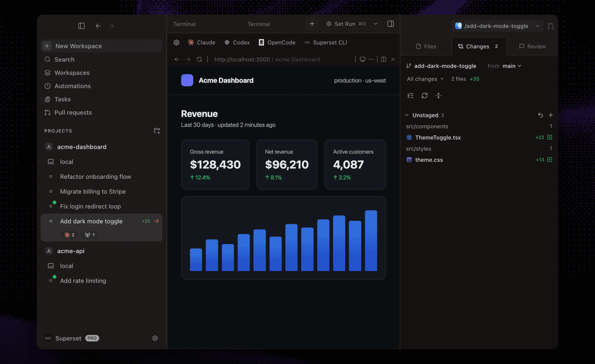Image resolution: width=595 pixels, height=364 pixels.
Task: Click the localhost:3000 address field
Action: click(x=267, y=59)
